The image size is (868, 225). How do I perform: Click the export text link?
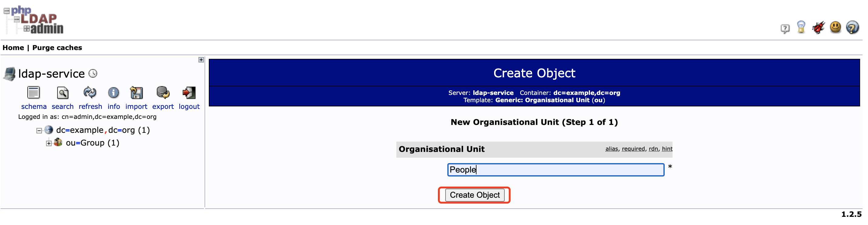163,106
